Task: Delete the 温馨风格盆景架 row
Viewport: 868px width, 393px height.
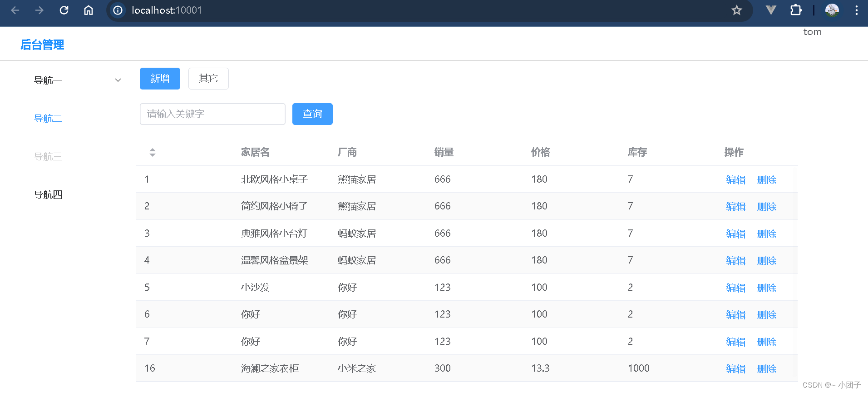Action: [767, 260]
